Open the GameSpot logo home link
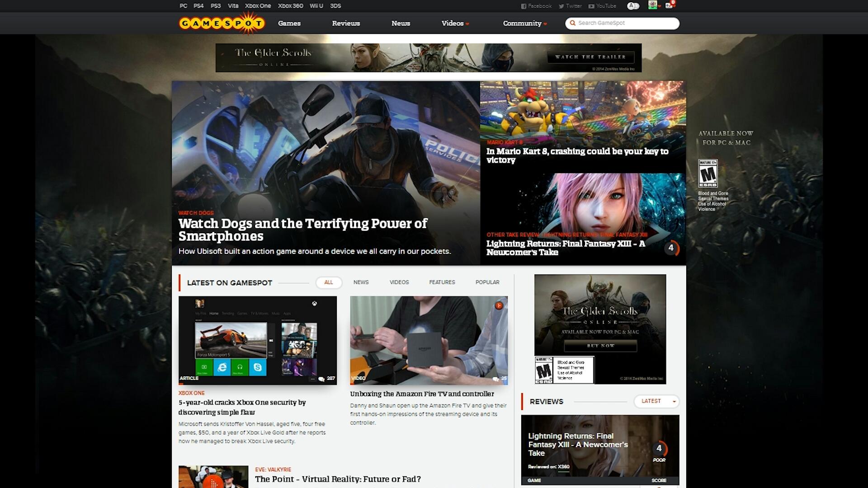Screen dimensions: 868x488 [x=222, y=23]
